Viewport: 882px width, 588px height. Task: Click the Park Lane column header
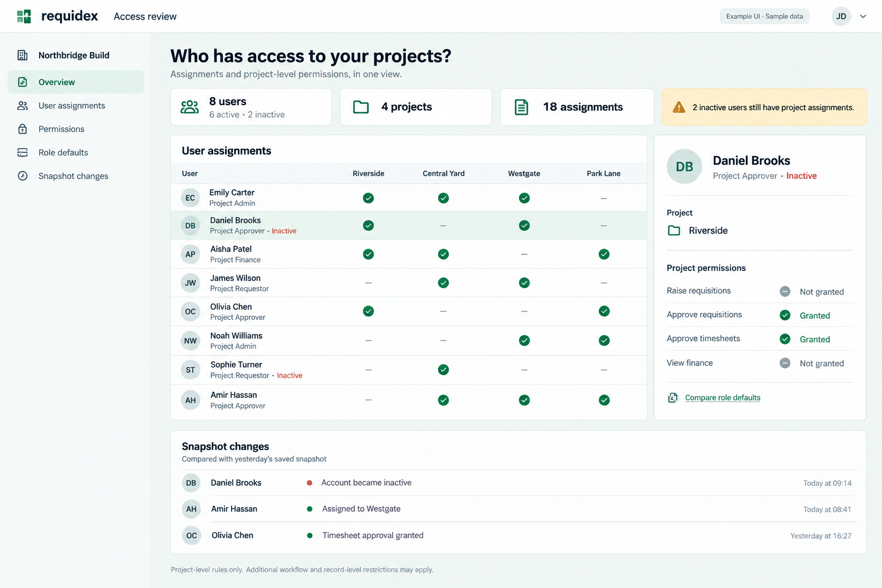pyautogui.click(x=604, y=173)
